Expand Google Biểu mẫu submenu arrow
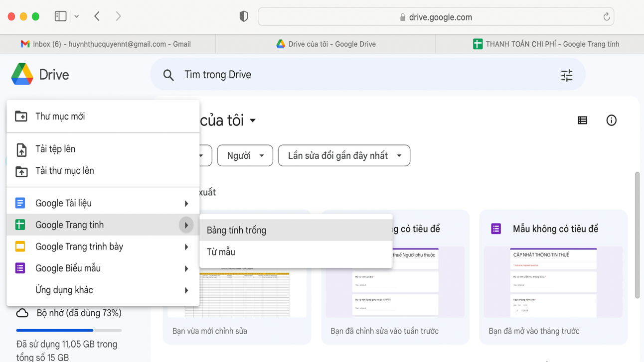This screenshot has width=644, height=362. (186, 269)
